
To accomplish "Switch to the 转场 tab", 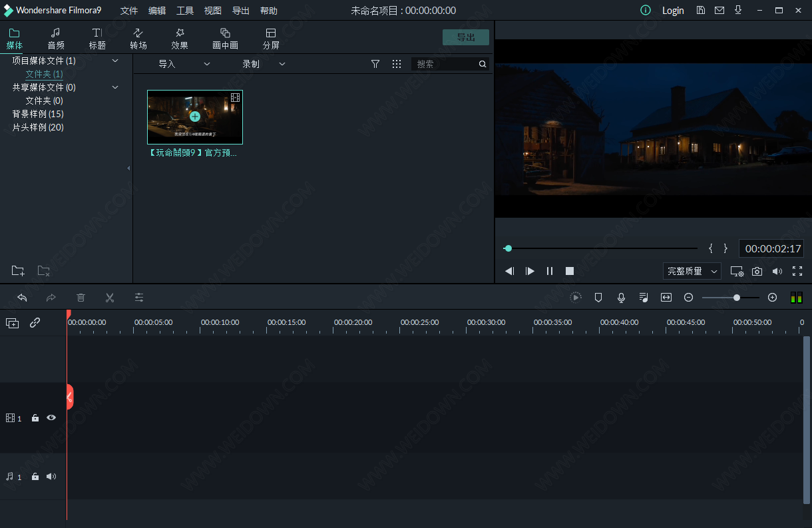I will [x=138, y=39].
